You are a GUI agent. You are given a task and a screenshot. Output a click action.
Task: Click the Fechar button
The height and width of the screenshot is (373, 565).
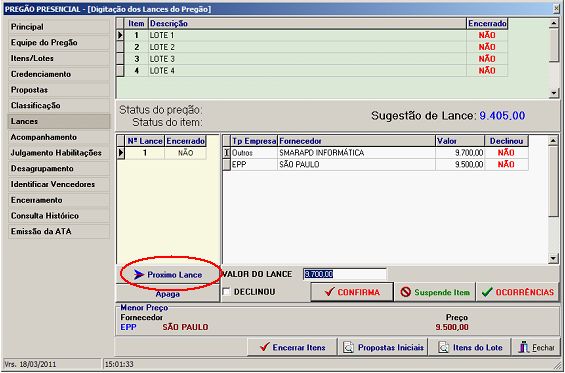[536, 348]
